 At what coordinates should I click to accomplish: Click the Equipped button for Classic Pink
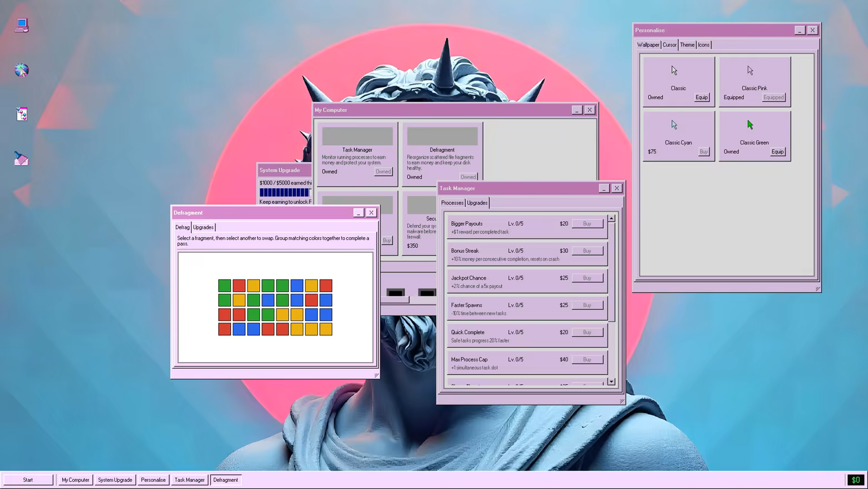coord(773,97)
